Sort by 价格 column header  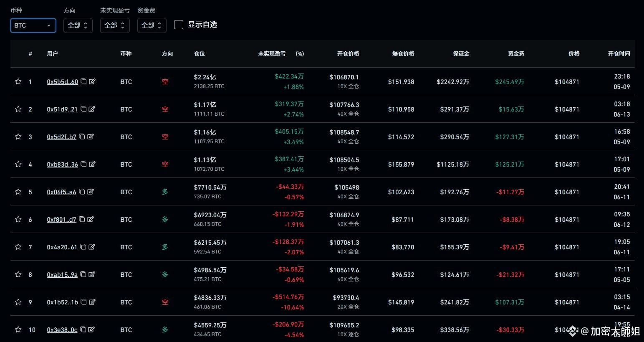574,53
